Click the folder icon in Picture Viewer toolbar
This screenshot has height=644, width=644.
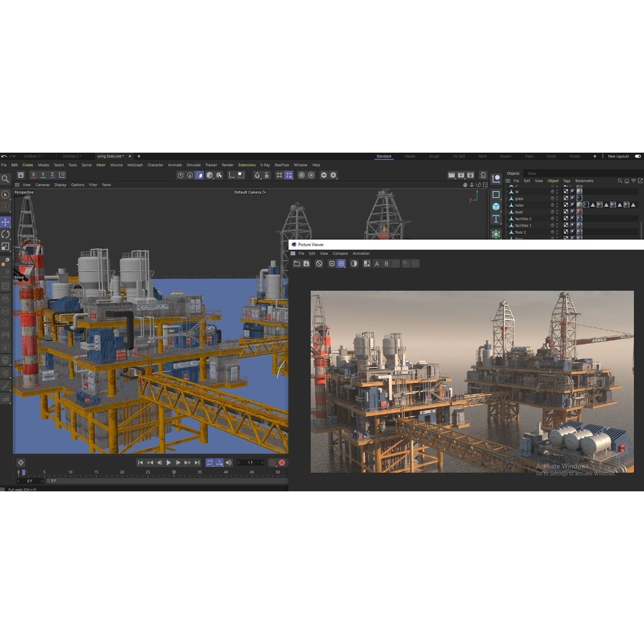pos(296,263)
